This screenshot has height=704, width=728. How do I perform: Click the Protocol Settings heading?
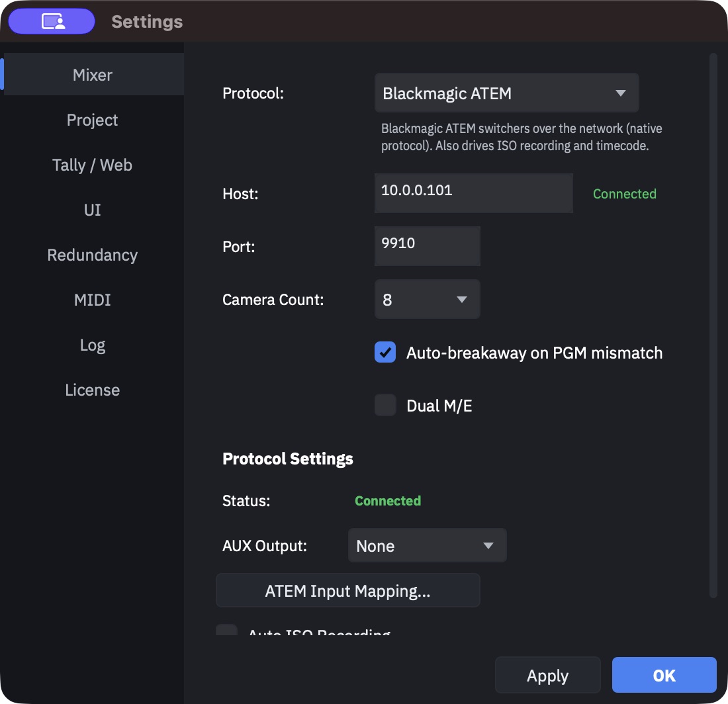pyautogui.click(x=287, y=459)
